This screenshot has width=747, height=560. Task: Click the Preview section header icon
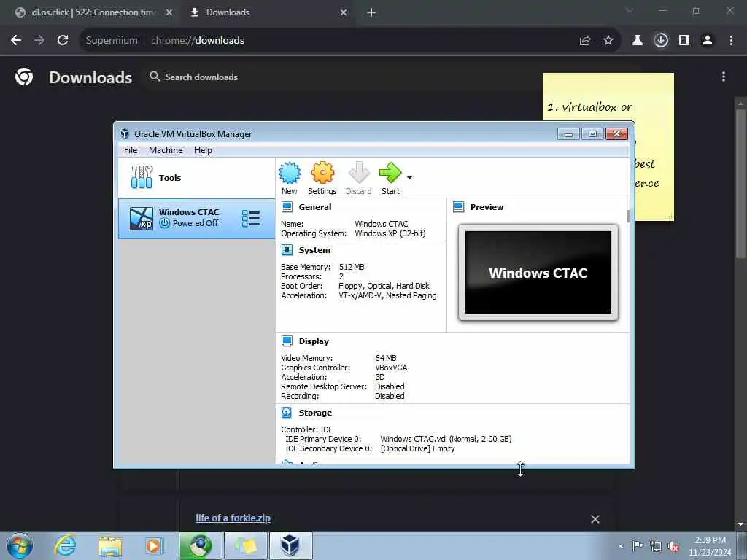point(458,206)
